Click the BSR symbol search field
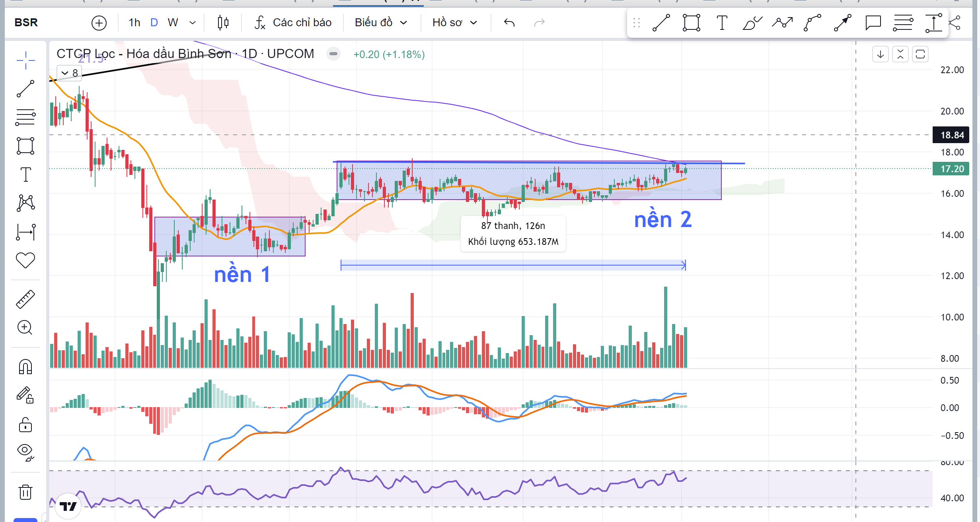 [26, 23]
